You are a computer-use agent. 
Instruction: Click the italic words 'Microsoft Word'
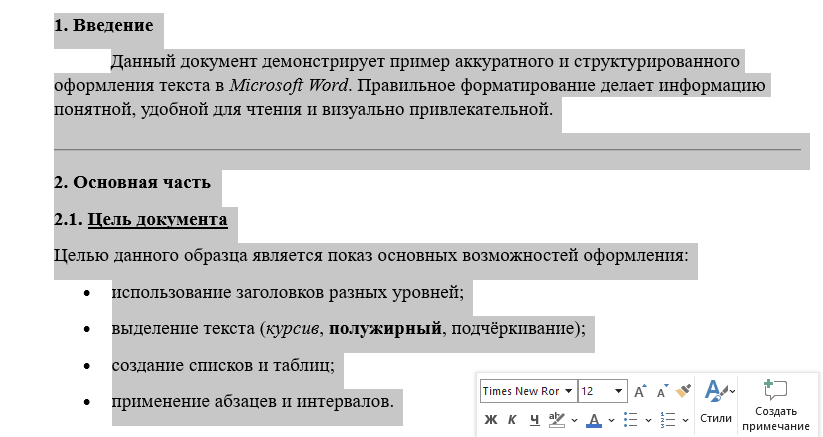(289, 85)
